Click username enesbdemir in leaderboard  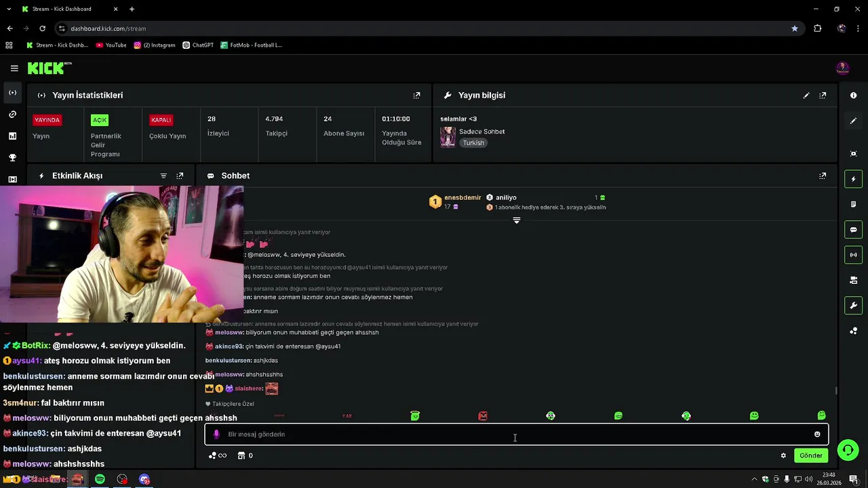462,198
